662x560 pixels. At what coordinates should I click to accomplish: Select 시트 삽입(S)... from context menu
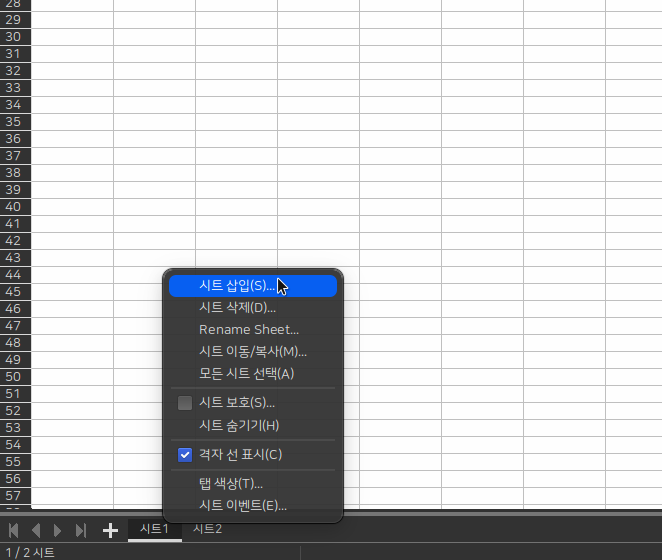236,286
